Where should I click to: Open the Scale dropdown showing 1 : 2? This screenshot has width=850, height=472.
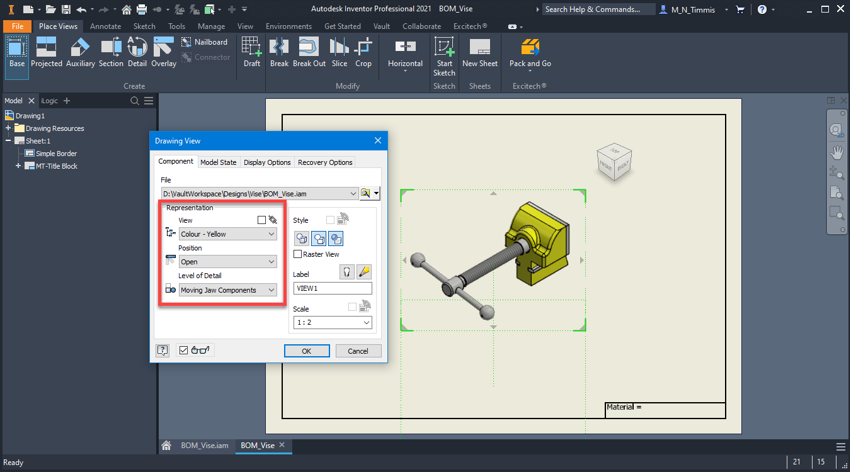[x=332, y=322]
